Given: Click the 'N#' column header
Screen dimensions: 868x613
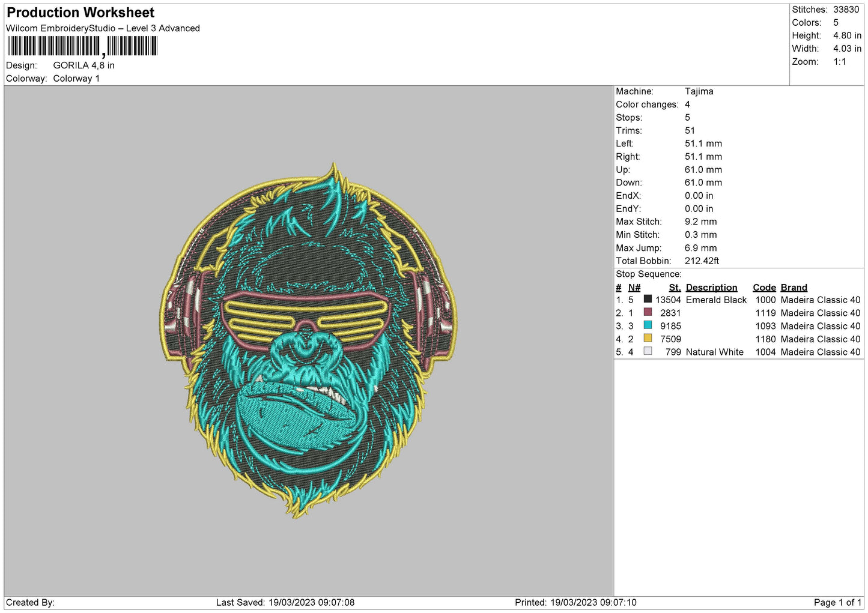Looking at the screenshot, I should (x=634, y=288).
